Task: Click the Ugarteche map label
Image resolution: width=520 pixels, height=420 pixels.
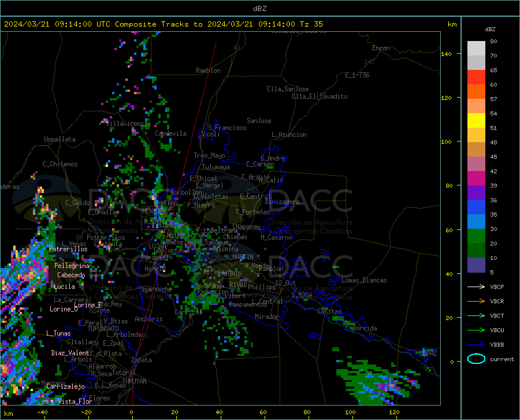Action: click(156, 289)
